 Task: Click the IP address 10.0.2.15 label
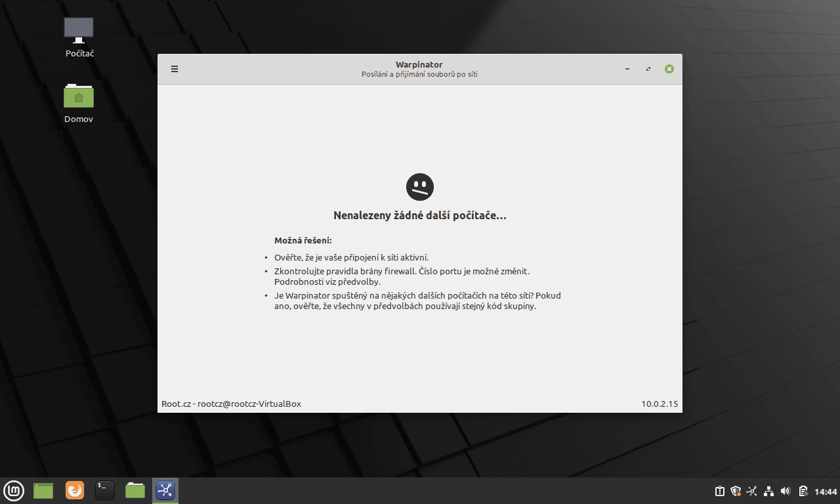660,404
